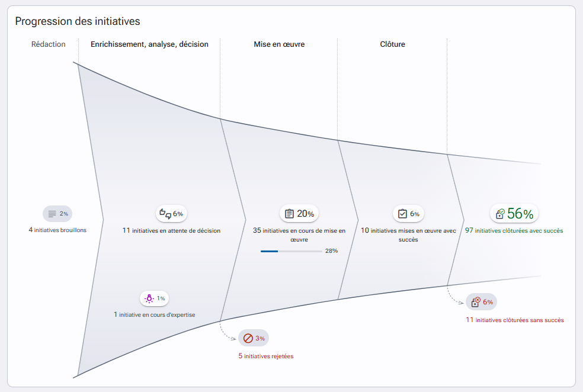
Task: Open 10 initiatives mises en œuvre avec succès
Action: [408, 235]
